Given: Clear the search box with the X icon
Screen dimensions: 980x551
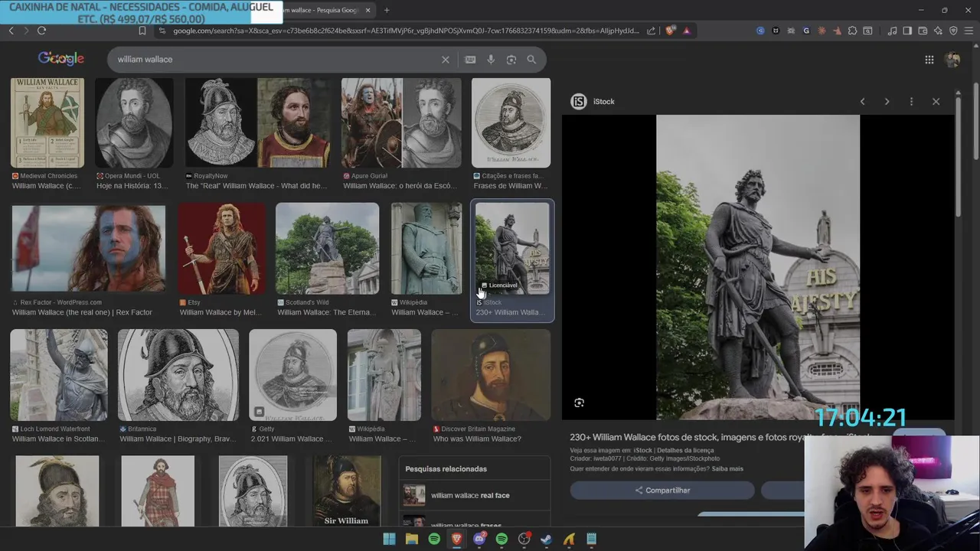Looking at the screenshot, I should click(446, 60).
